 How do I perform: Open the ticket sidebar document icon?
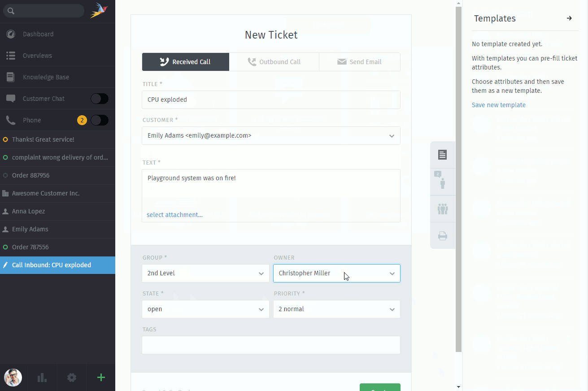pos(442,155)
